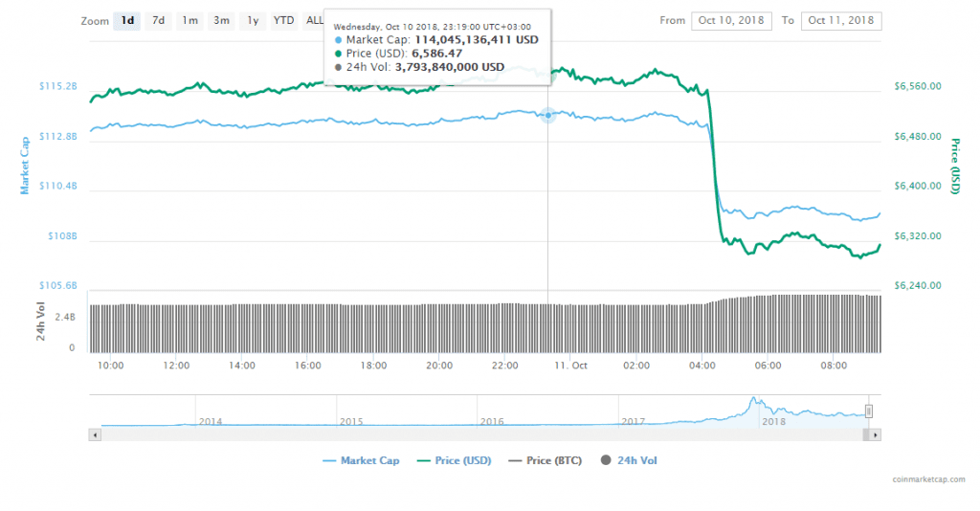
Task: Click the navigator scrollbar left arrow
Action: 94,434
